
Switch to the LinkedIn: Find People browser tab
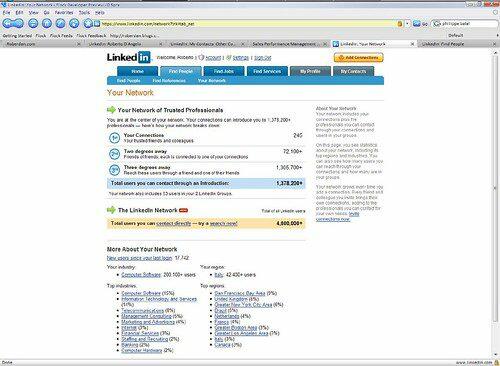tap(443, 44)
